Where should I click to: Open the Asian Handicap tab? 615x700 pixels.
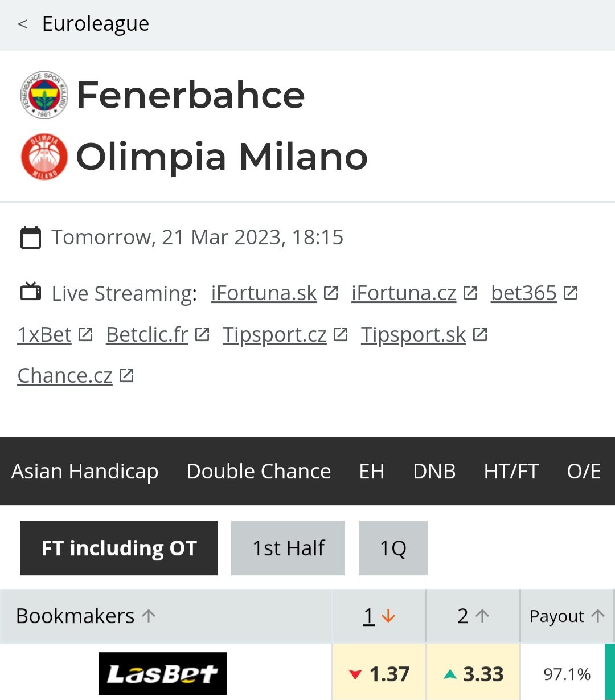tap(85, 471)
